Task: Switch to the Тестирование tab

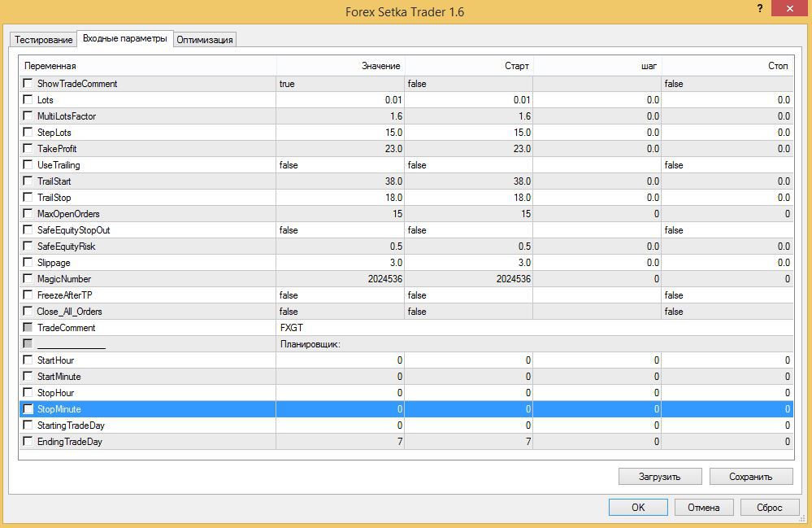Action: (44, 39)
